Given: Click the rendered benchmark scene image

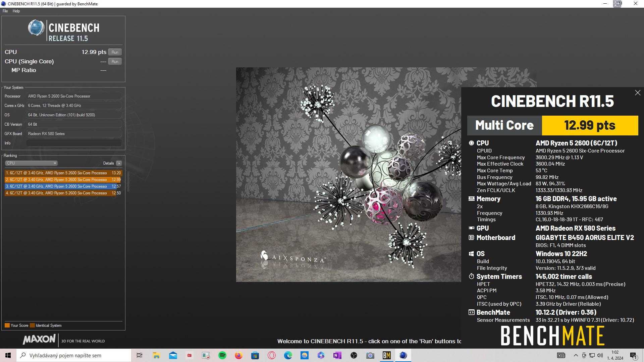Looking at the screenshot, I should (x=348, y=175).
